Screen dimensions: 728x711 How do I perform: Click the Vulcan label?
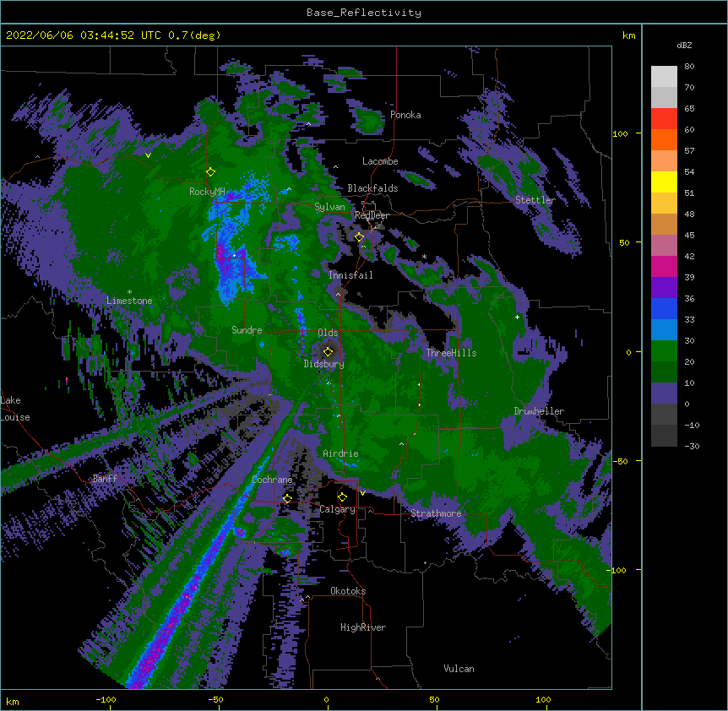459,669
